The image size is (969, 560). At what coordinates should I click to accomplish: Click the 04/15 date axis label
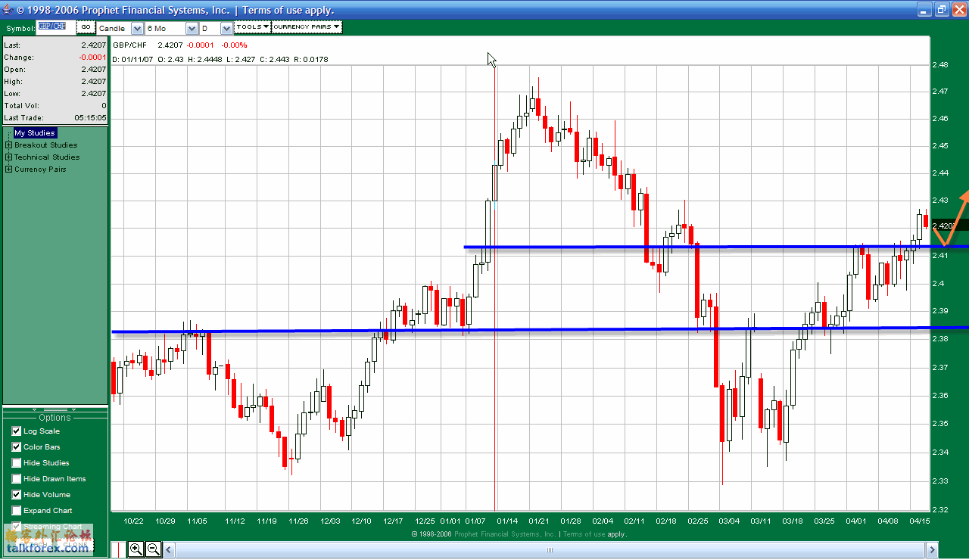(920, 521)
